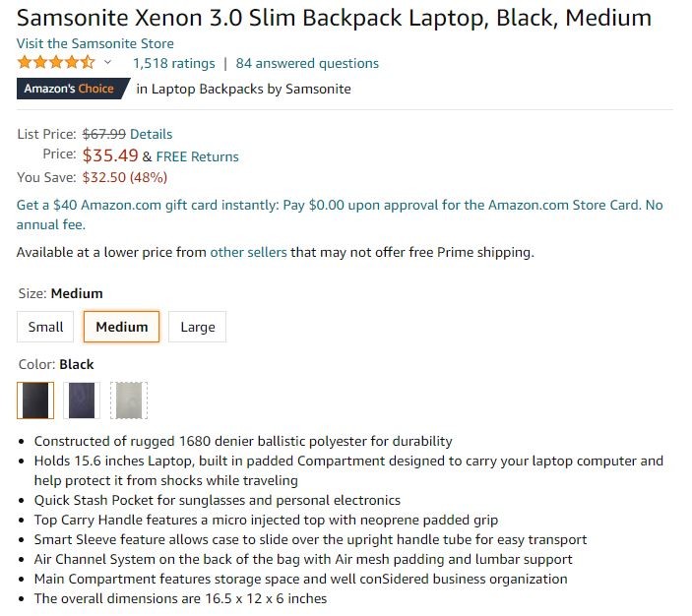
Task: Click the star rating icons
Action: pos(56,62)
